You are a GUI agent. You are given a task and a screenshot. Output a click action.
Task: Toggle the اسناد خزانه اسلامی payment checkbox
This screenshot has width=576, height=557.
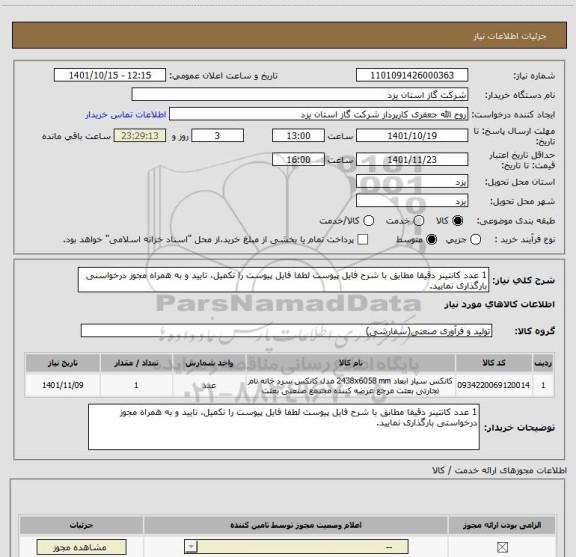(x=363, y=240)
